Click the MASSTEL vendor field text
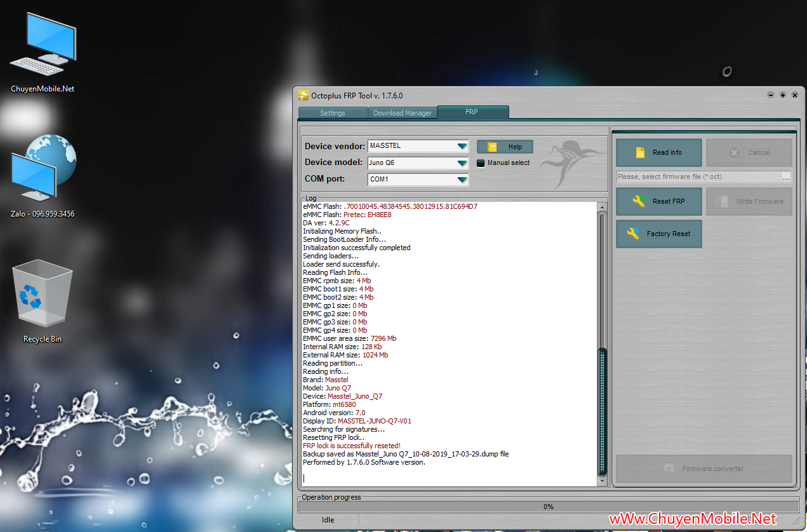The image size is (807, 532). [385, 146]
